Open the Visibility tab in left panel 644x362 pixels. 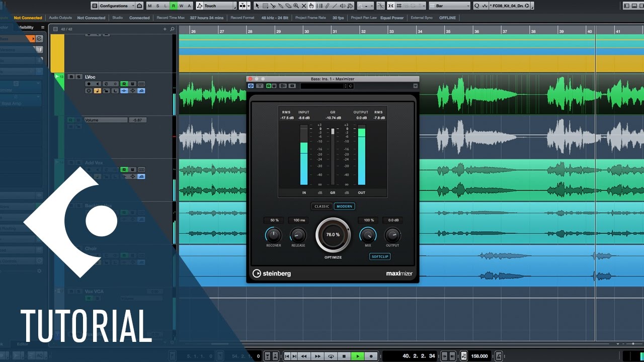click(x=26, y=27)
